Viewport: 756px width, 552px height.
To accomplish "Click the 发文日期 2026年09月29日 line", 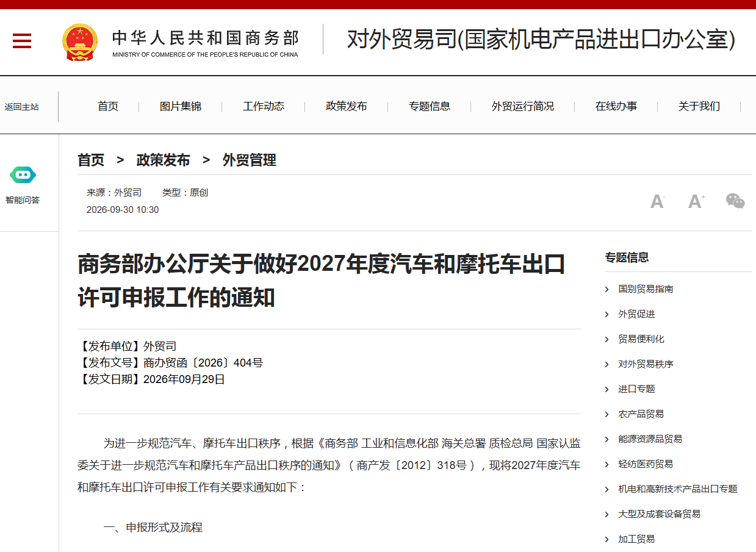I will coord(152,379).
